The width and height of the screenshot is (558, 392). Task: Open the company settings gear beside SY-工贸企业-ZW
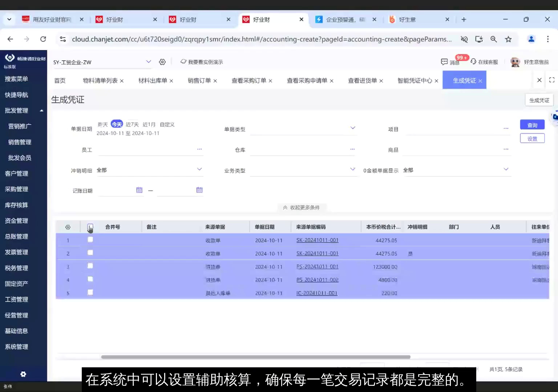[162, 62]
